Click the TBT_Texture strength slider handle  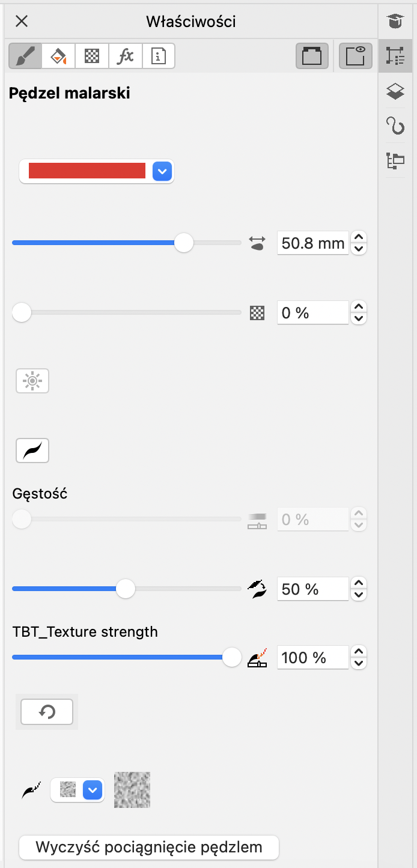(231, 658)
